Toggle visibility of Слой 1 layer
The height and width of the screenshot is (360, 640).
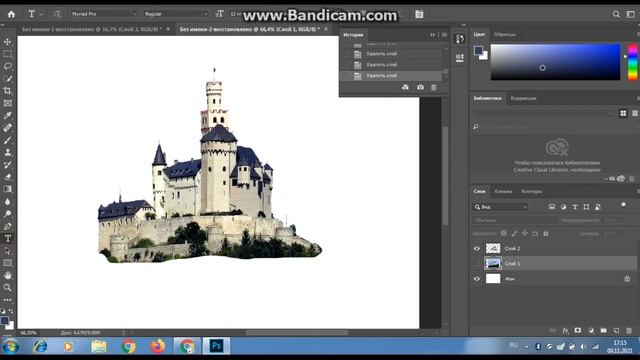point(477,264)
